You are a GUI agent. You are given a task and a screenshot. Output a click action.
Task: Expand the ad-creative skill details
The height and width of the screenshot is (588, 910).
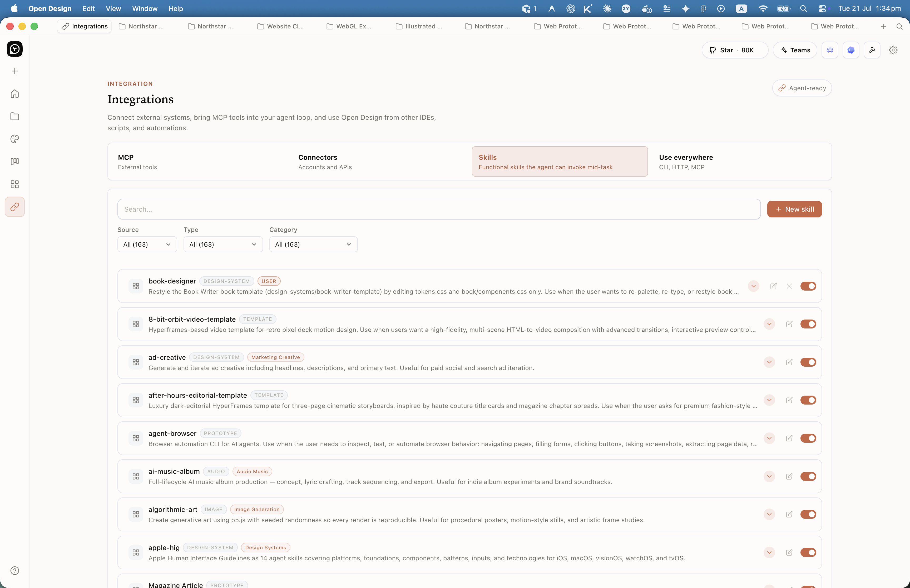769,362
